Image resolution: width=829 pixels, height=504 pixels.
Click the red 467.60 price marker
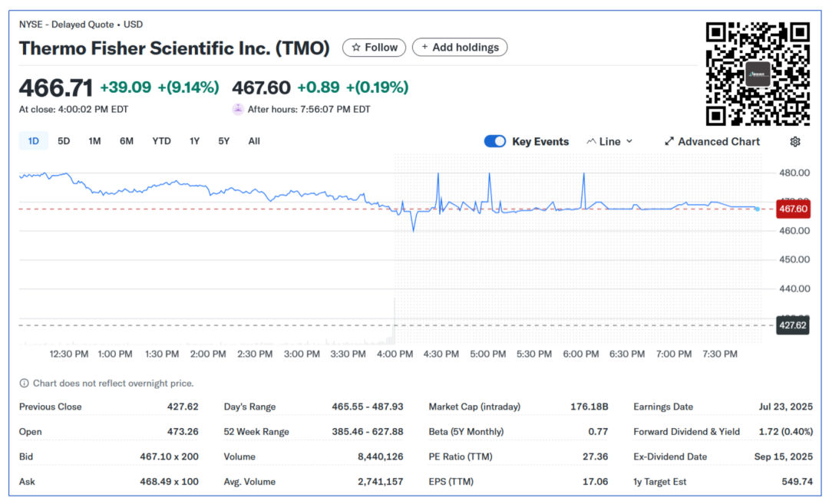792,209
